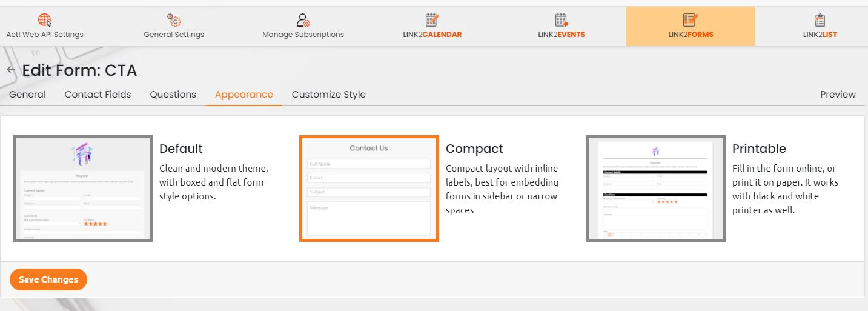
Task: Open the Customize Style tab
Action: pos(328,95)
